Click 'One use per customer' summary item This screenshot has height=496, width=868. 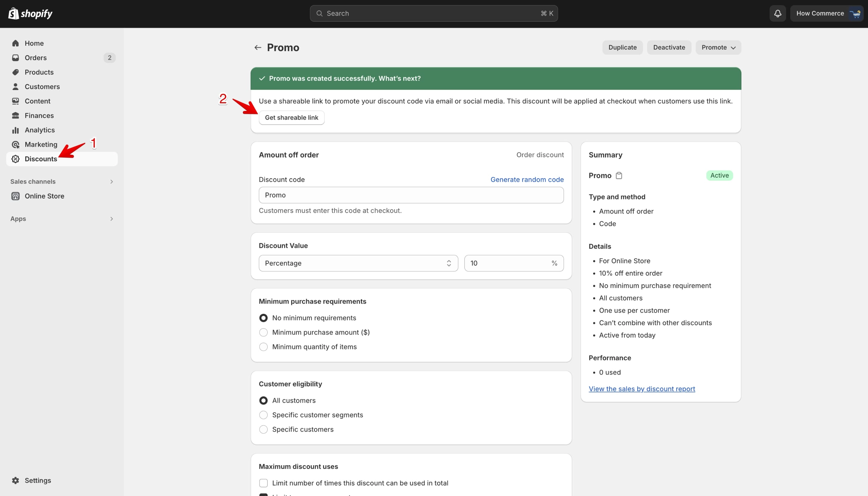pyautogui.click(x=634, y=310)
